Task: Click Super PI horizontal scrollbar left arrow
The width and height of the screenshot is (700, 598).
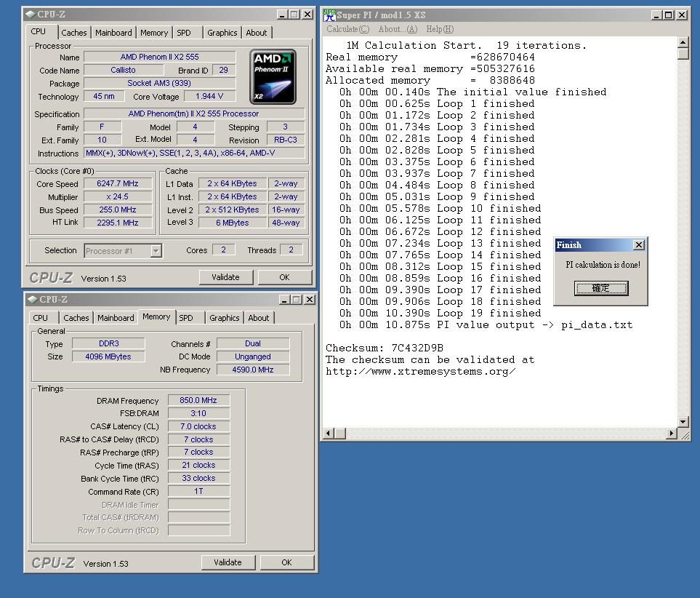Action: (329, 433)
